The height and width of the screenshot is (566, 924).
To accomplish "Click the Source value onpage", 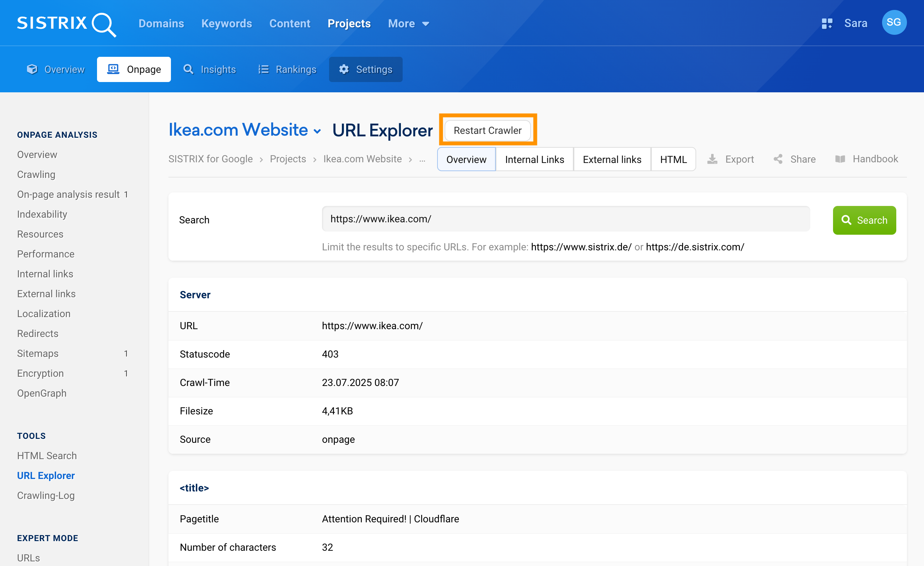I will pos(338,439).
